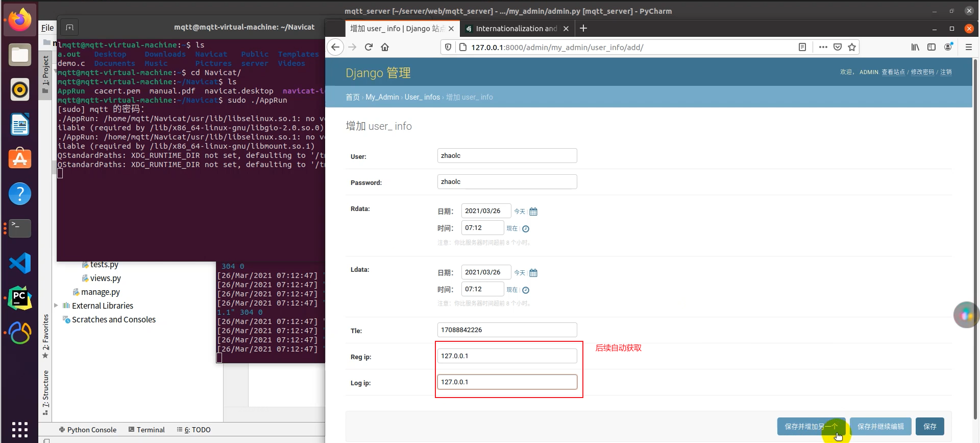
Task: Click 保存并继续编辑 button
Action: (880, 426)
